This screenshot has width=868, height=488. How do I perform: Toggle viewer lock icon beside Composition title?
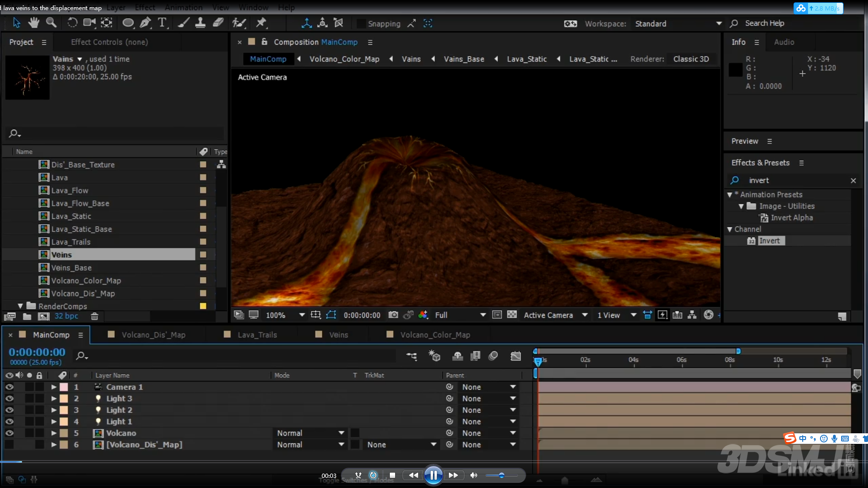coord(265,42)
